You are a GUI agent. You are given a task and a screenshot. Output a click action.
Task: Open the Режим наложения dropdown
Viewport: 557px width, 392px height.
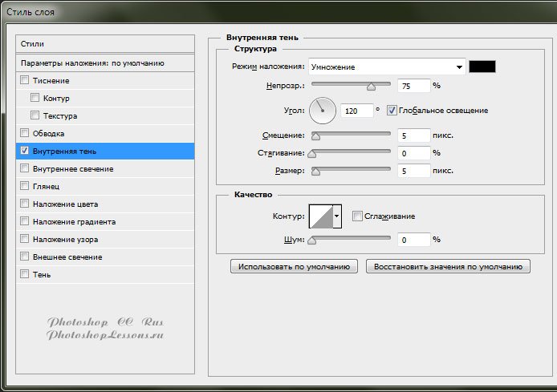(387, 67)
